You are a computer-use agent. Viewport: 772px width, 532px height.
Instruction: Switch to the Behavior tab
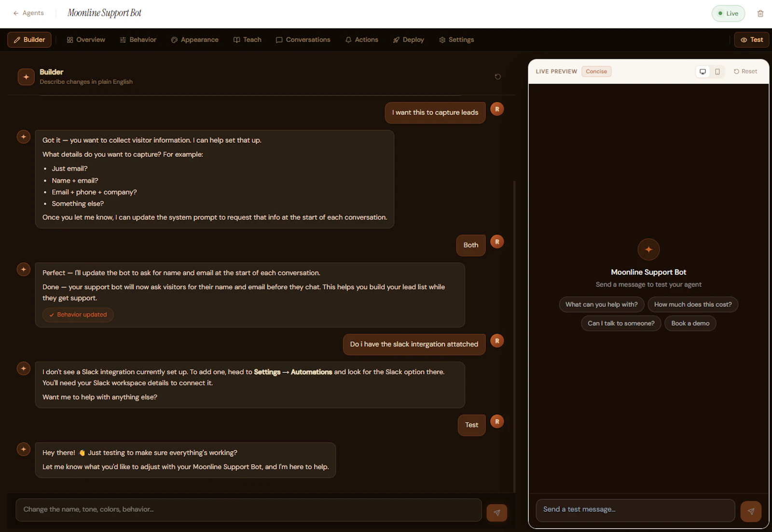point(138,40)
